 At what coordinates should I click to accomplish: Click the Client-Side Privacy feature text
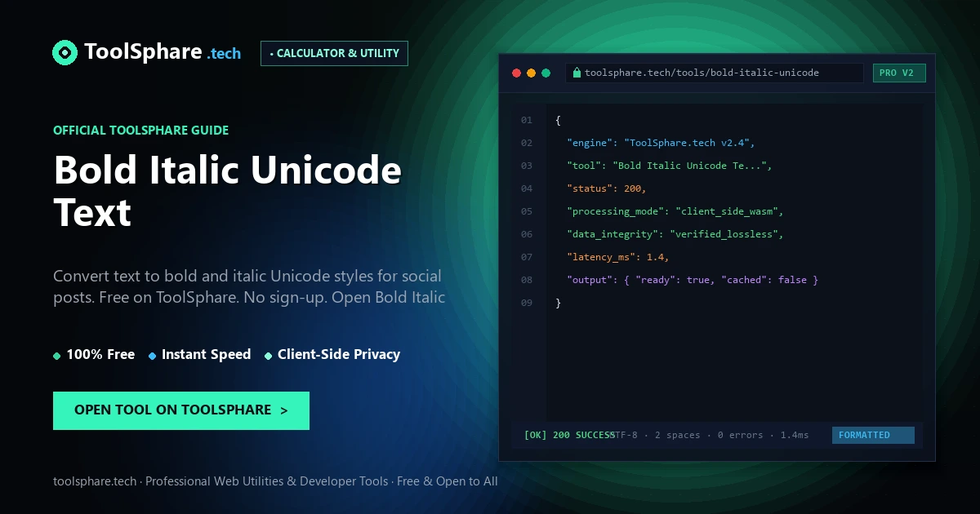click(x=339, y=354)
